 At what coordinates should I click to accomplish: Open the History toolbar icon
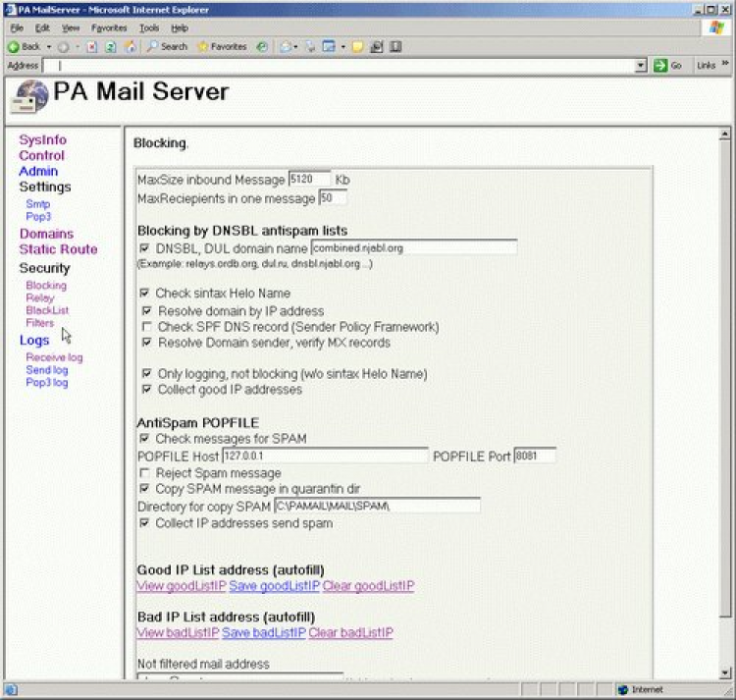click(x=262, y=47)
